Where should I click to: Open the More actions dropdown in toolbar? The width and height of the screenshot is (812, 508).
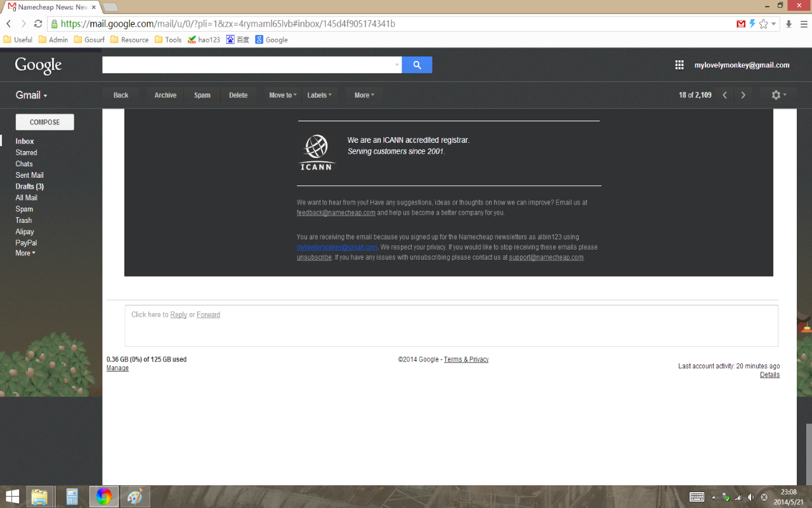click(x=364, y=95)
